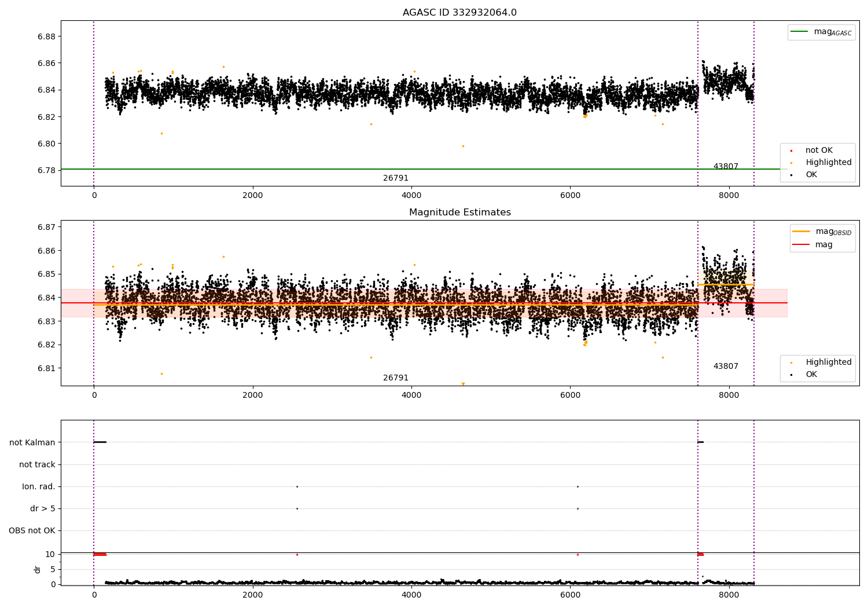868x608 pixels.
Task: Select the "dr > 5" row label
Action: pos(43,509)
